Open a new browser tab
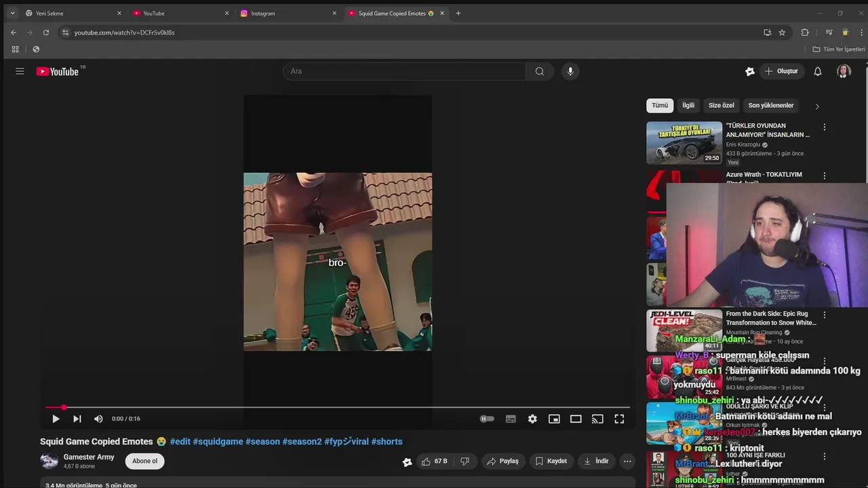 pos(458,13)
